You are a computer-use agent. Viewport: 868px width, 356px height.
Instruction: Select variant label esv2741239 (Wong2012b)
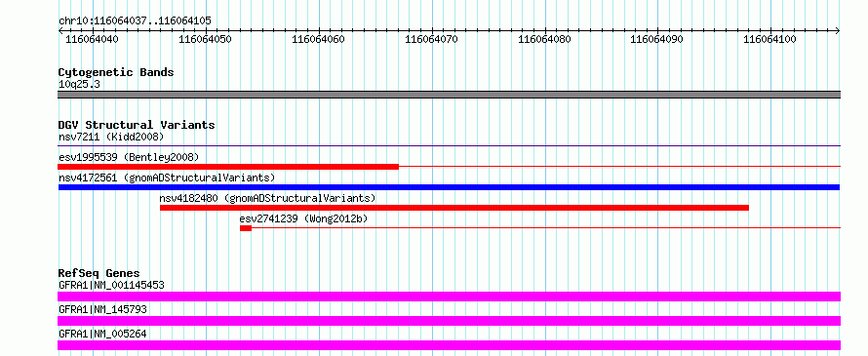click(303, 218)
